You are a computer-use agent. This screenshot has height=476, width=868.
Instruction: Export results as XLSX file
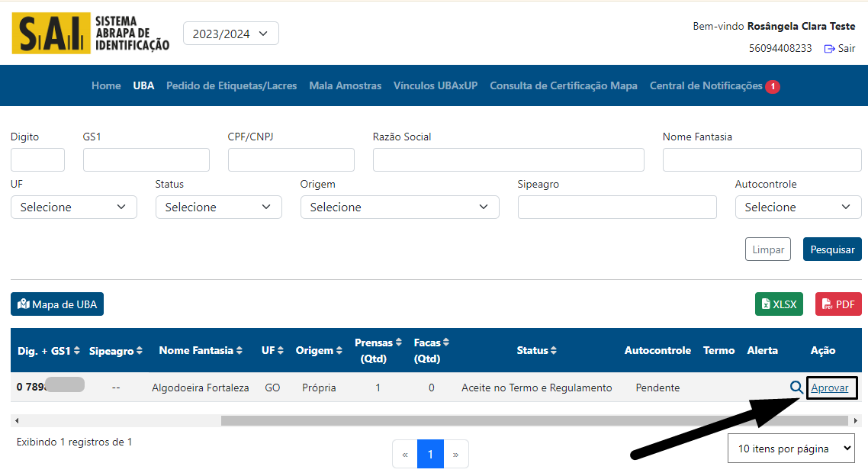click(779, 304)
